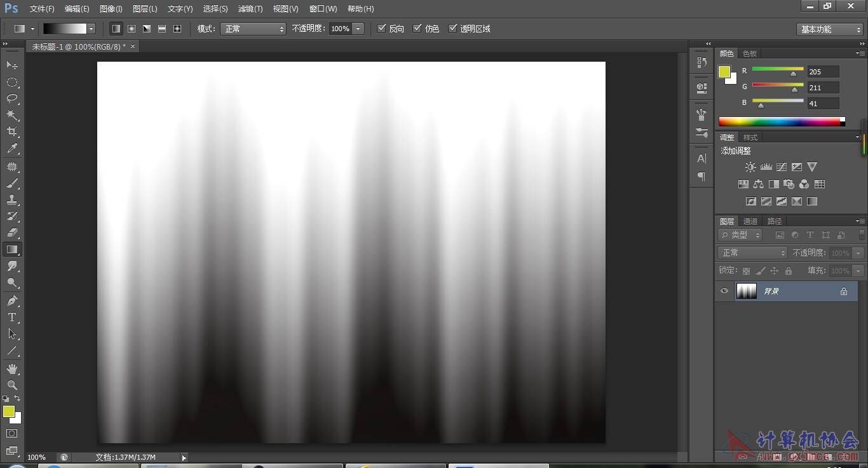Choose reflected gradient style button
868x468 pixels.
pos(162,29)
